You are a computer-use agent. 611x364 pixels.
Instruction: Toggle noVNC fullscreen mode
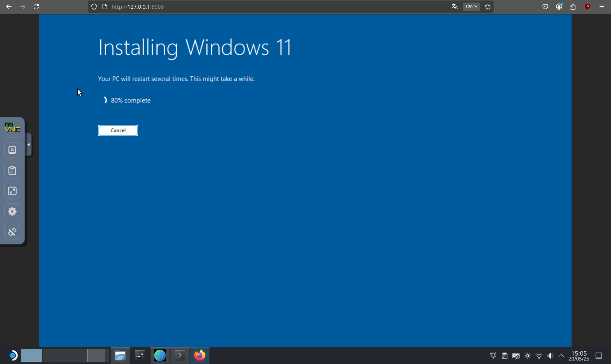[x=12, y=191]
